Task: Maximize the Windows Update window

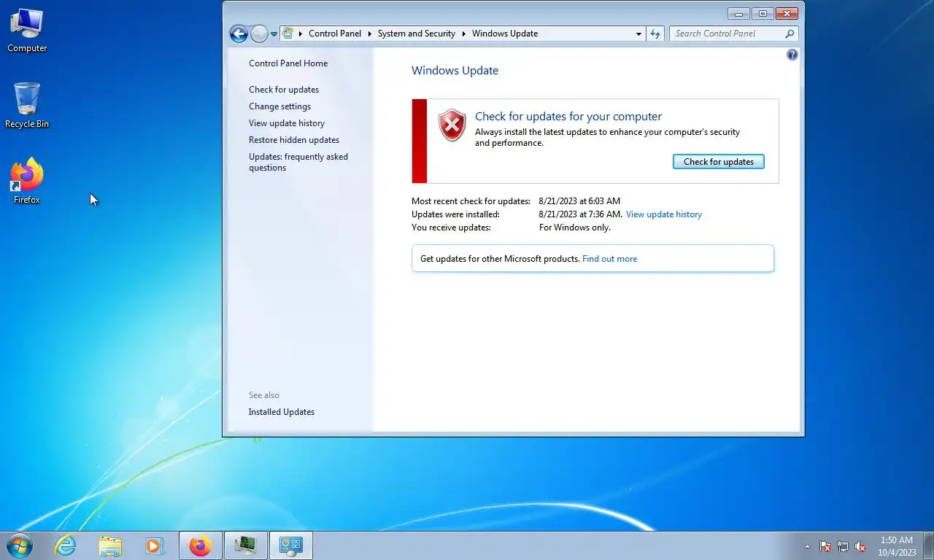Action: click(x=763, y=14)
